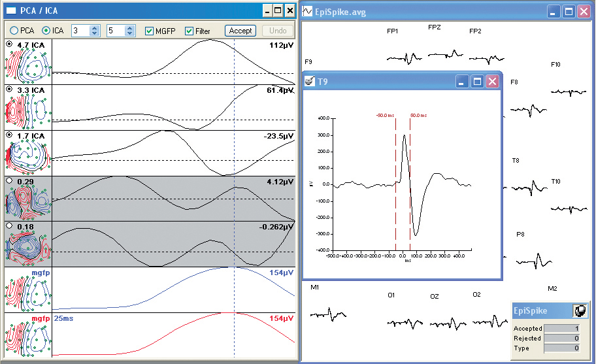The image size is (596, 364).
Task: Select the 4.7 ICA topographic map
Action: [x=27, y=64]
